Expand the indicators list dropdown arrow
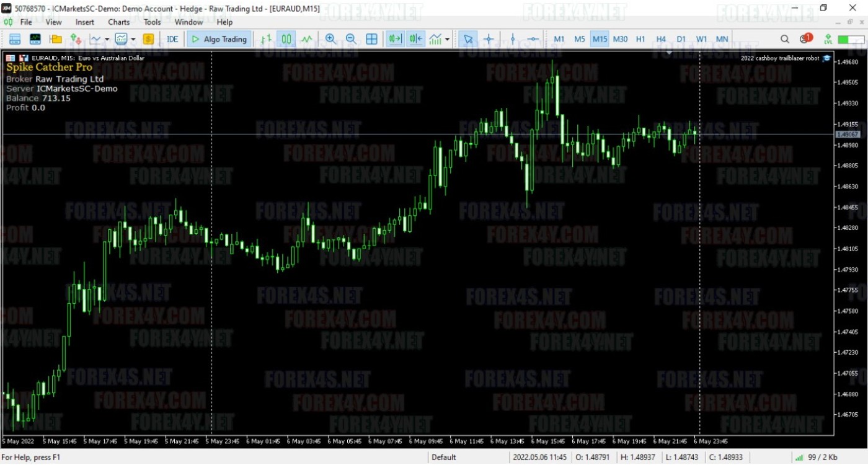Viewport: 868px width, 465px height. [x=448, y=39]
